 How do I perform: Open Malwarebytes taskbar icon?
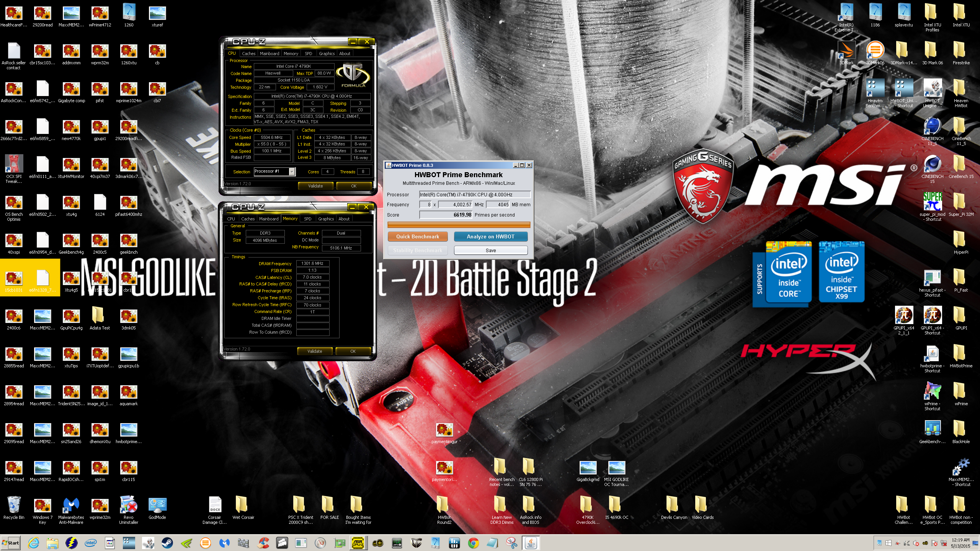225,543
